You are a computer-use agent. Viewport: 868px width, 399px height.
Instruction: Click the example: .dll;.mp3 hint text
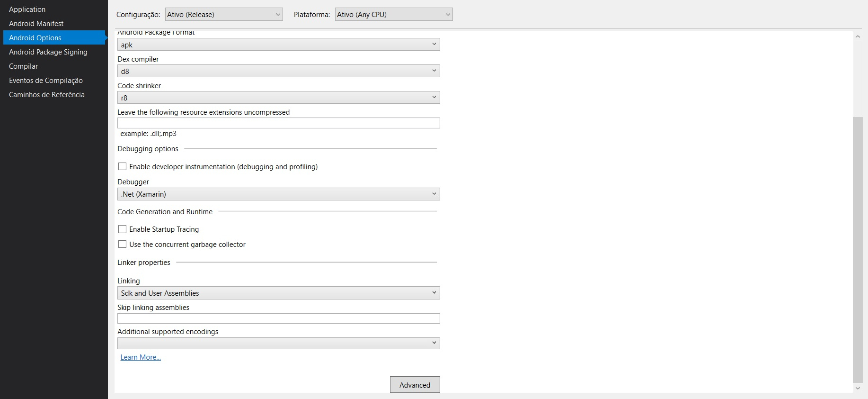click(x=149, y=134)
